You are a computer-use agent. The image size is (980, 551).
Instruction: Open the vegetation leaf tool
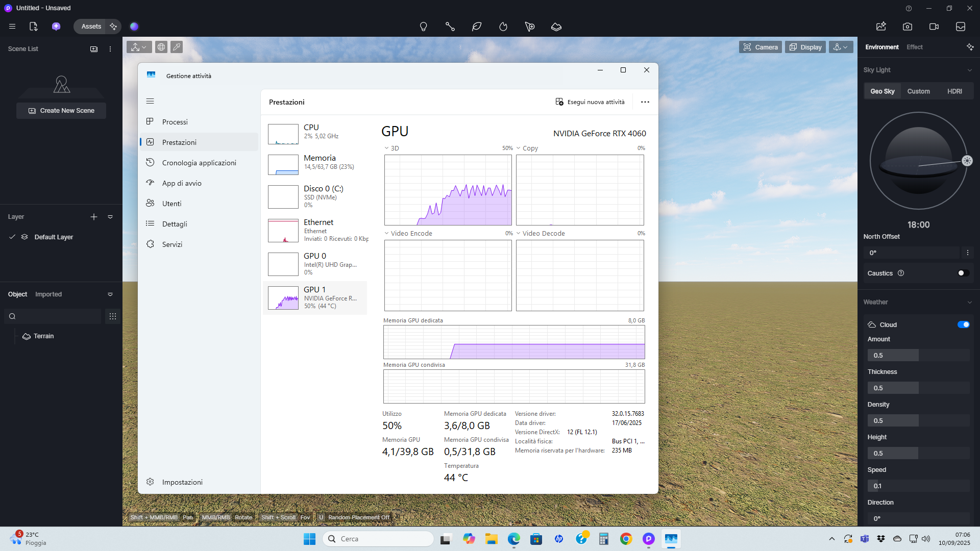click(477, 27)
